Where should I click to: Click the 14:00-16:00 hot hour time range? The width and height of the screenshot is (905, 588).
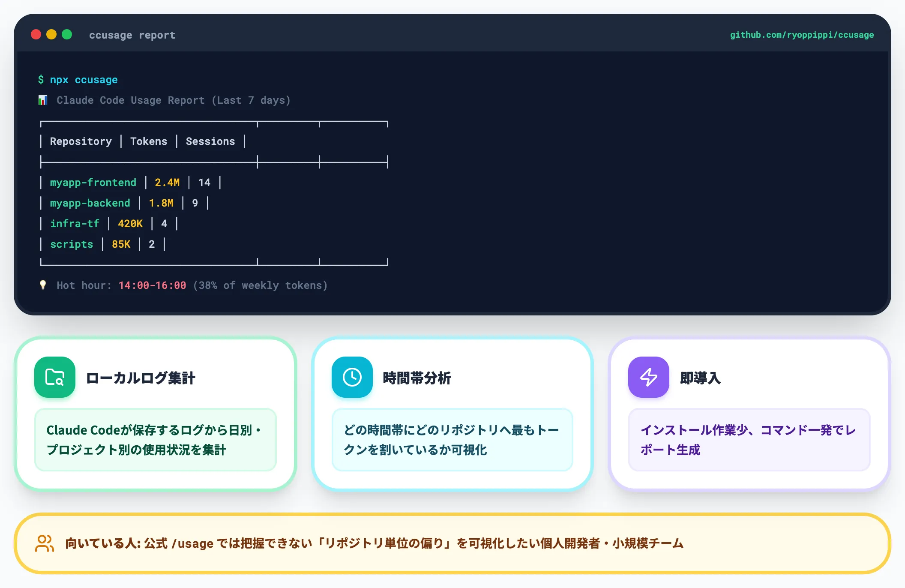(152, 285)
